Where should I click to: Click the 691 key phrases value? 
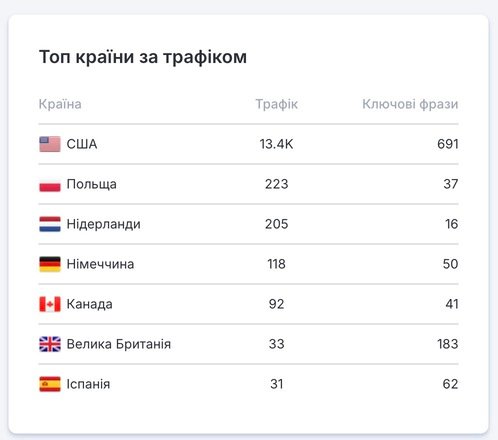tap(448, 144)
